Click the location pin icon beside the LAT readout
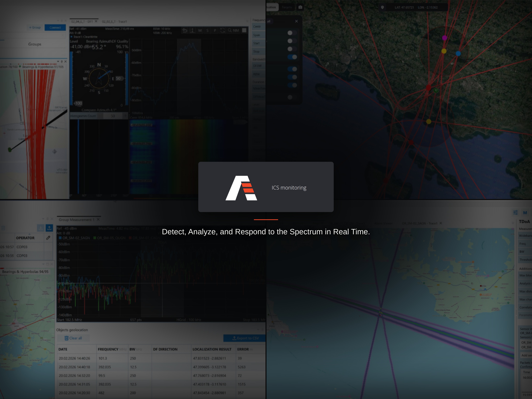Image resolution: width=532 pixels, height=399 pixels. (382, 7)
